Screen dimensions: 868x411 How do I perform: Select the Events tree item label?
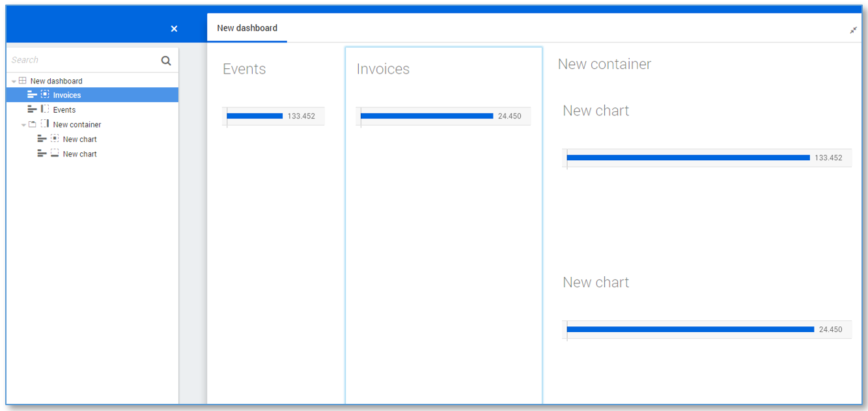(x=64, y=110)
